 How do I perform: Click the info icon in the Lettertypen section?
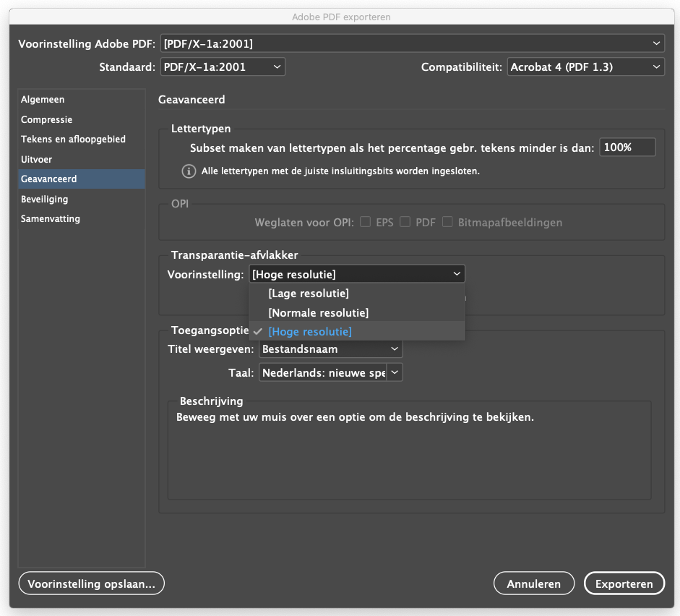189,171
